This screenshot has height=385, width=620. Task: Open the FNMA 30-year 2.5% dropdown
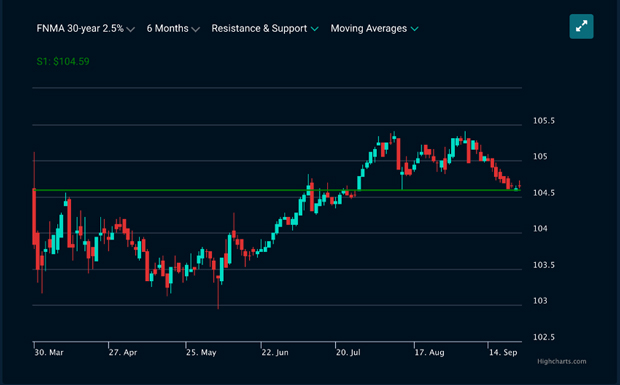tap(85, 28)
